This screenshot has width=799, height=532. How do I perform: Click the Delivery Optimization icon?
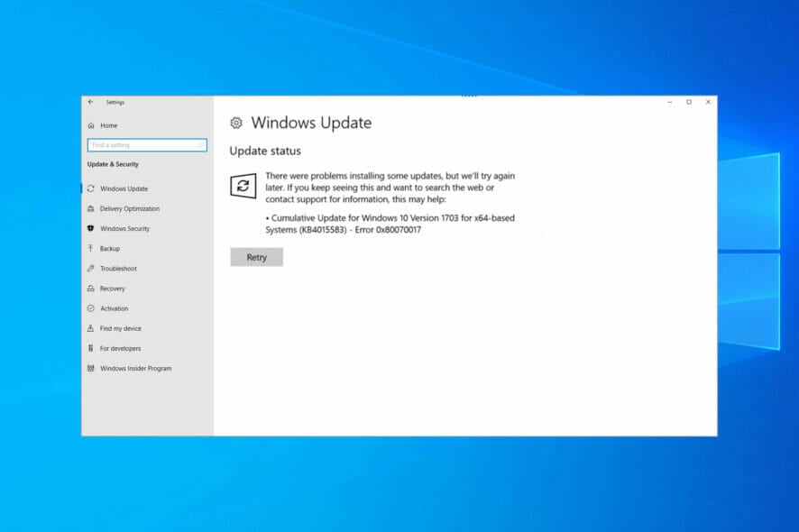(x=91, y=208)
